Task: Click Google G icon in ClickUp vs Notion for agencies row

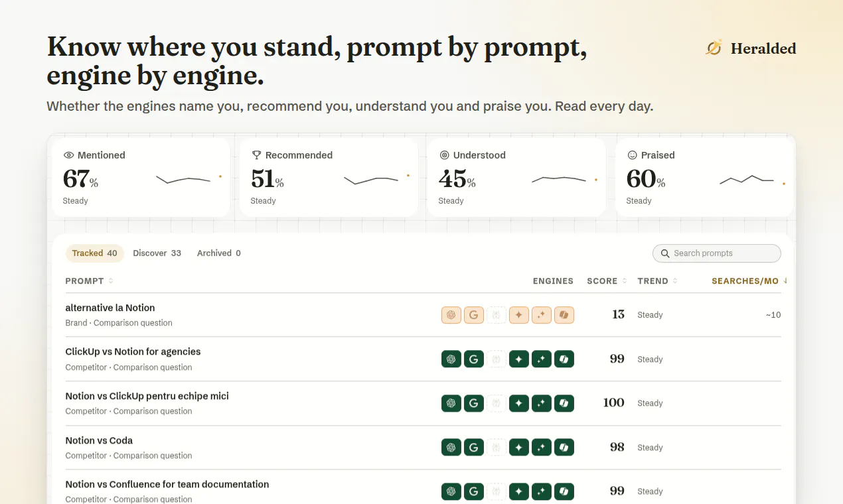Action: coord(474,359)
